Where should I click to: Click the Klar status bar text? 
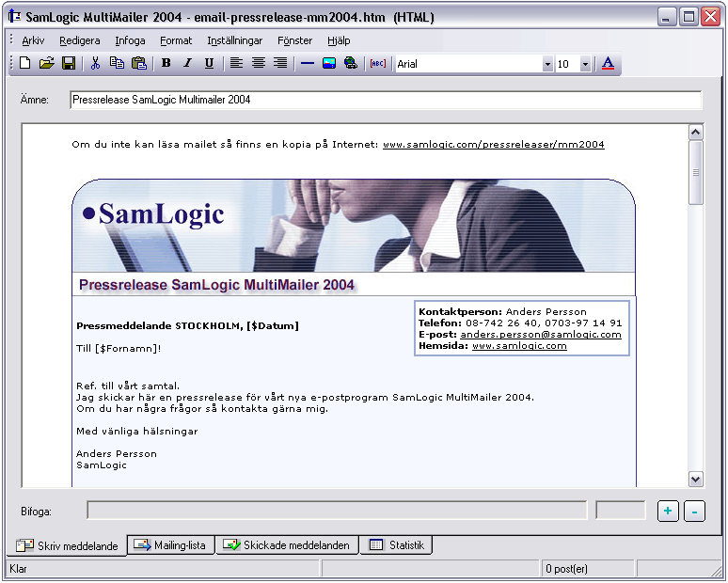pyautogui.click(x=18, y=569)
